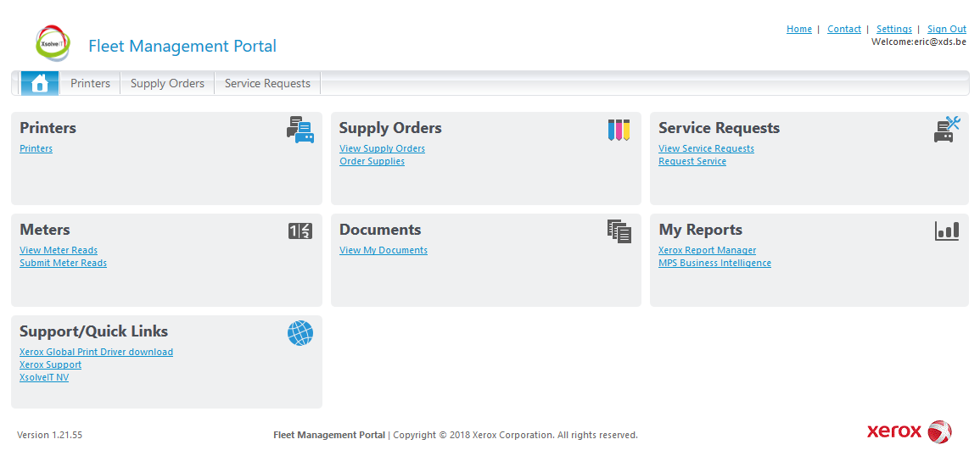This screenshot has width=980, height=456.
Task: Click the Meters counter icon
Action: pos(300,231)
